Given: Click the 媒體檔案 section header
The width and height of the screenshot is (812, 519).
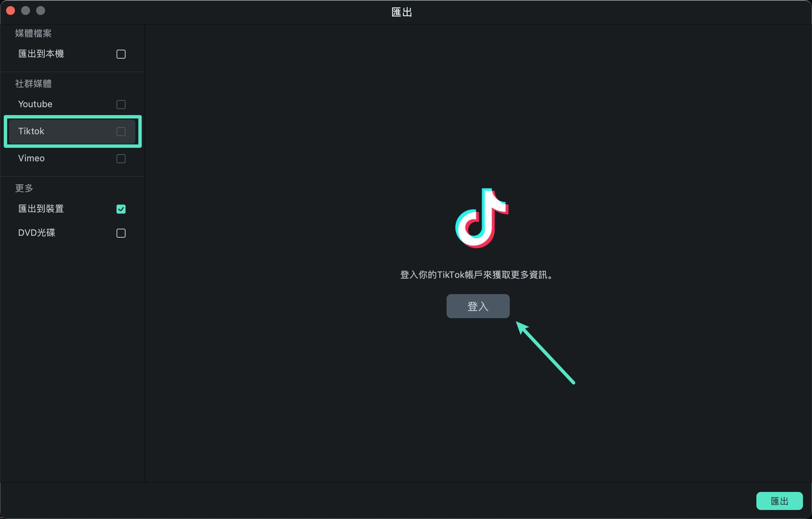Looking at the screenshot, I should tap(33, 33).
